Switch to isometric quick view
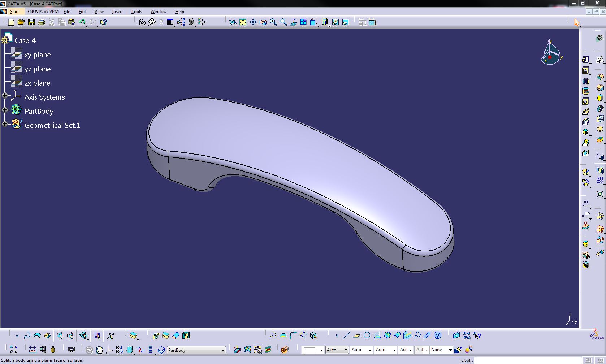 pos(314,22)
